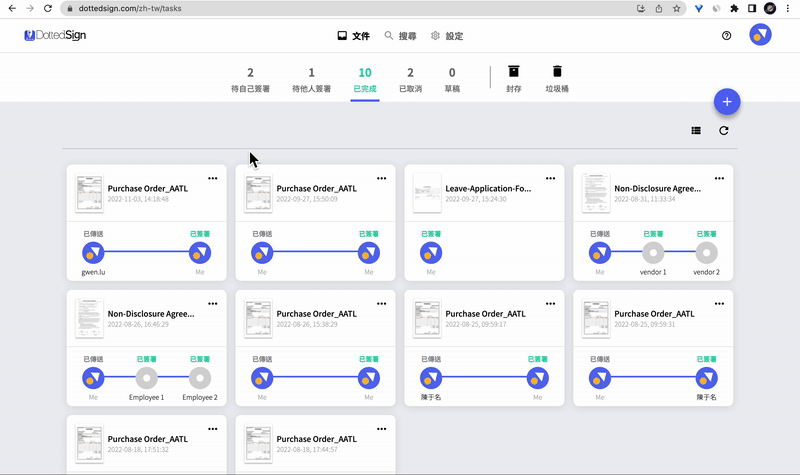This screenshot has width=800, height=475.
Task: Open the help question mark icon
Action: [727, 35]
